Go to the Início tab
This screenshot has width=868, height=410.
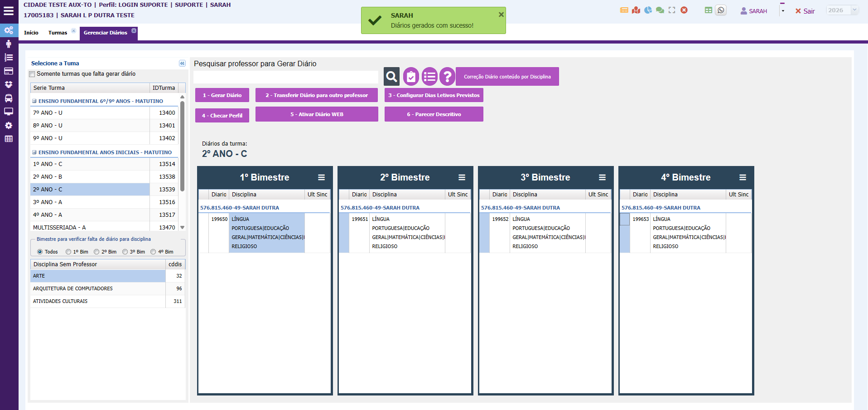[x=31, y=33]
